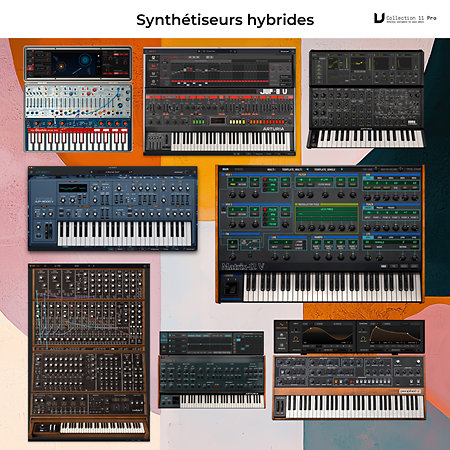Play the JUP-8000 V keyboard

click(x=124, y=234)
